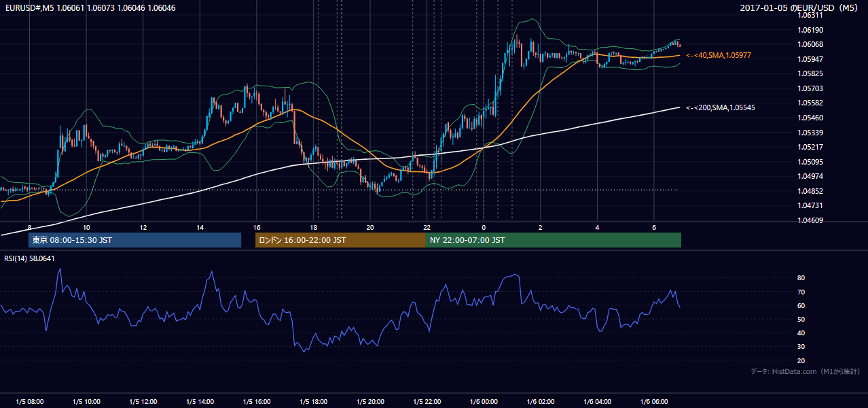The width and height of the screenshot is (868, 408).
Task: Click the 1/6 06:00 time label
Action: click(x=653, y=402)
